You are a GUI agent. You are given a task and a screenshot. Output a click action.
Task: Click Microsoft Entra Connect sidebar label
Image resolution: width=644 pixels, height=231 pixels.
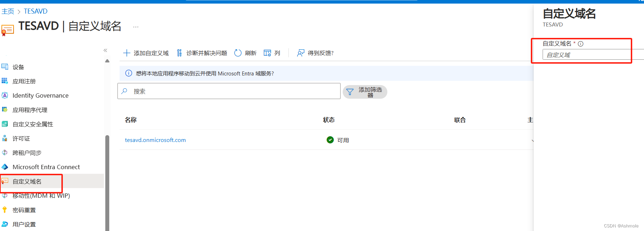click(46, 167)
